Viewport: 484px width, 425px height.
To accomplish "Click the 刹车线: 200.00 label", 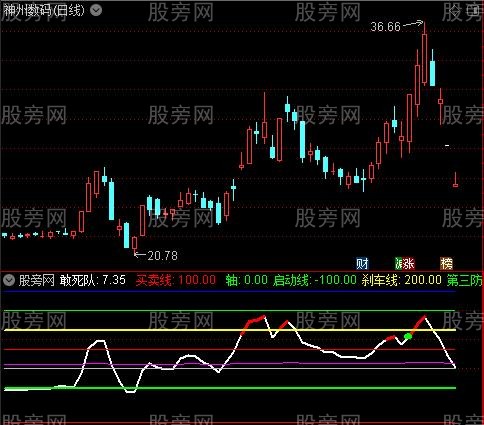I will pos(402,280).
